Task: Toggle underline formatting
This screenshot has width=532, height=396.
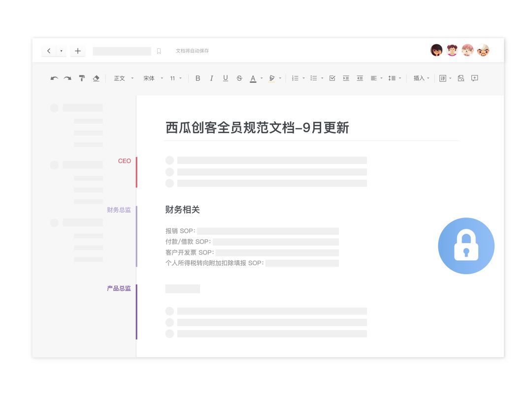Action: coord(225,78)
